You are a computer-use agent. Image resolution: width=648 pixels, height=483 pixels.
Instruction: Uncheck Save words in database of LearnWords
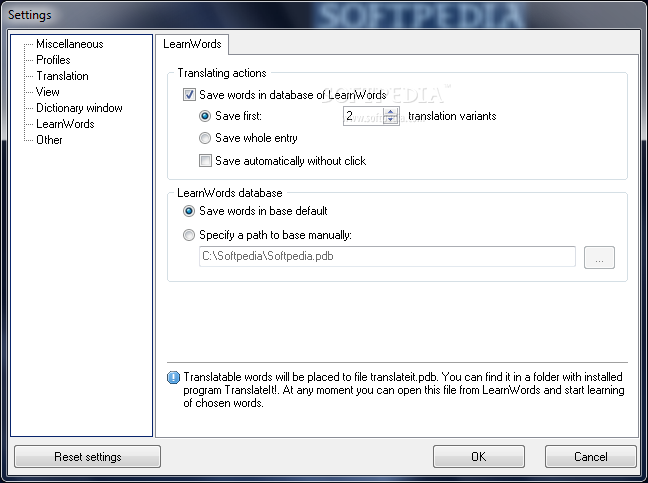tap(189, 95)
